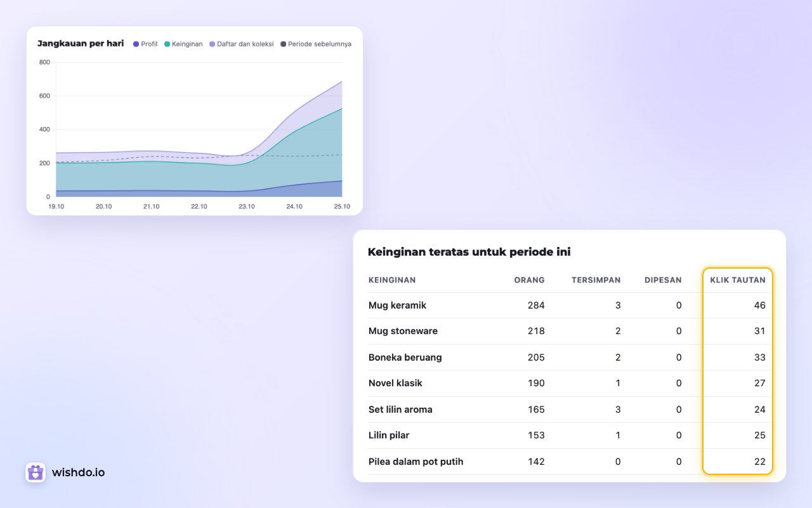Open the Mug stoneware wish row
Image resolution: width=812 pixels, height=508 pixels.
pyautogui.click(x=570, y=331)
